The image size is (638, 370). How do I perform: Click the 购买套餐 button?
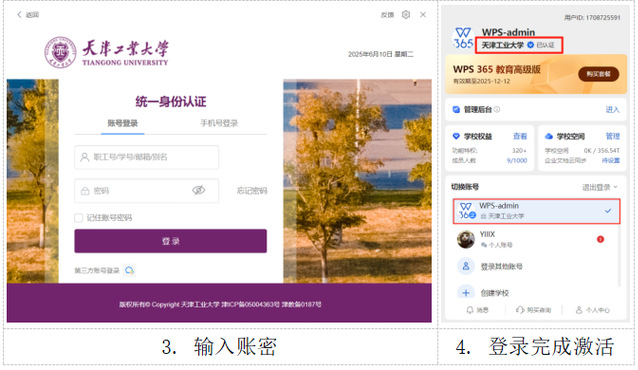pyautogui.click(x=599, y=74)
